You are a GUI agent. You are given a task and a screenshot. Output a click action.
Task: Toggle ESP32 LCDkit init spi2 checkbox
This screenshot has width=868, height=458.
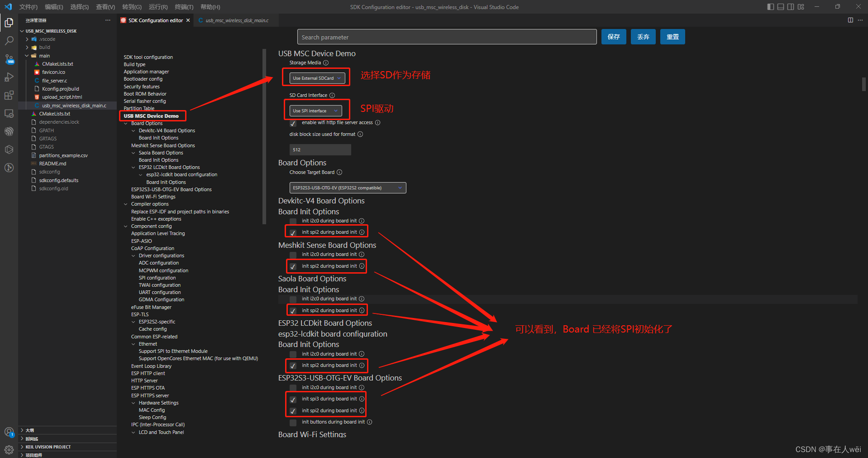pos(293,366)
